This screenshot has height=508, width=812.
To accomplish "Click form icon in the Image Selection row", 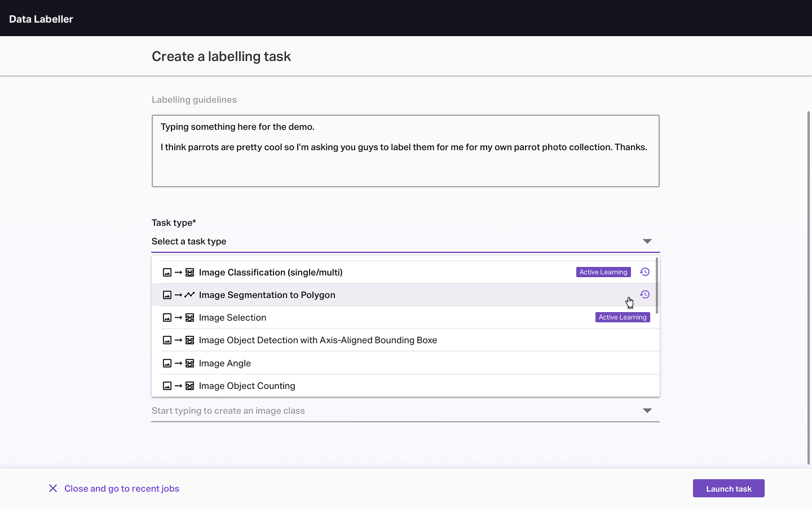I will click(x=190, y=318).
